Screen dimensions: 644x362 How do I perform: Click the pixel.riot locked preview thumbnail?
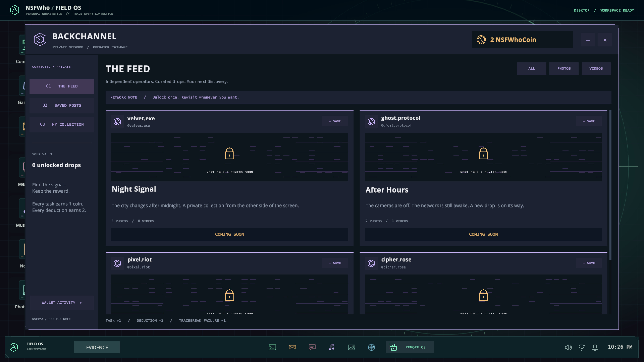(229, 294)
